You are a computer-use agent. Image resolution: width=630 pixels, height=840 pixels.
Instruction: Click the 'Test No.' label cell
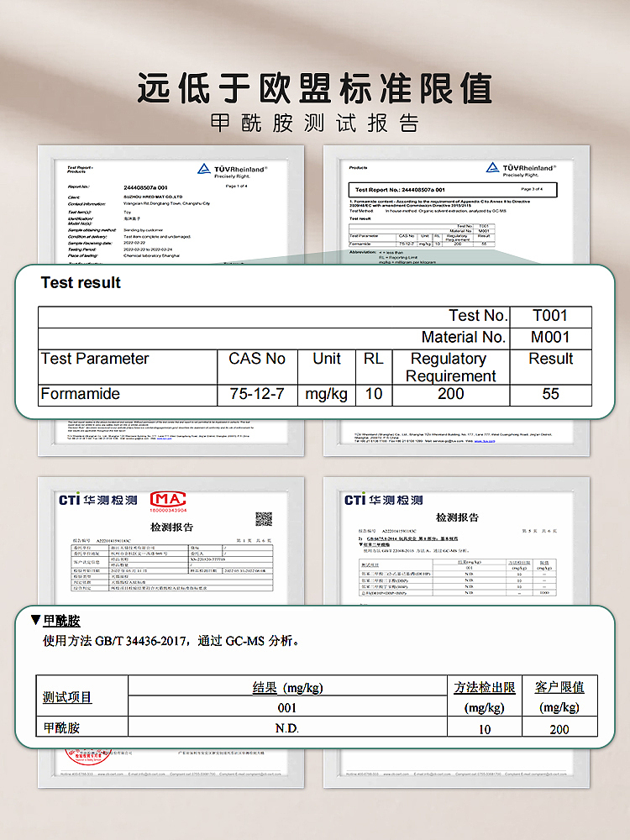[274, 318]
